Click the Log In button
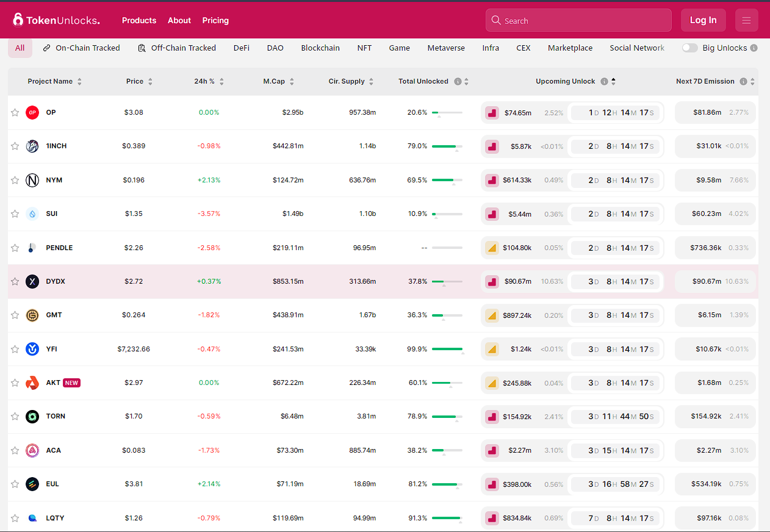 (x=703, y=20)
